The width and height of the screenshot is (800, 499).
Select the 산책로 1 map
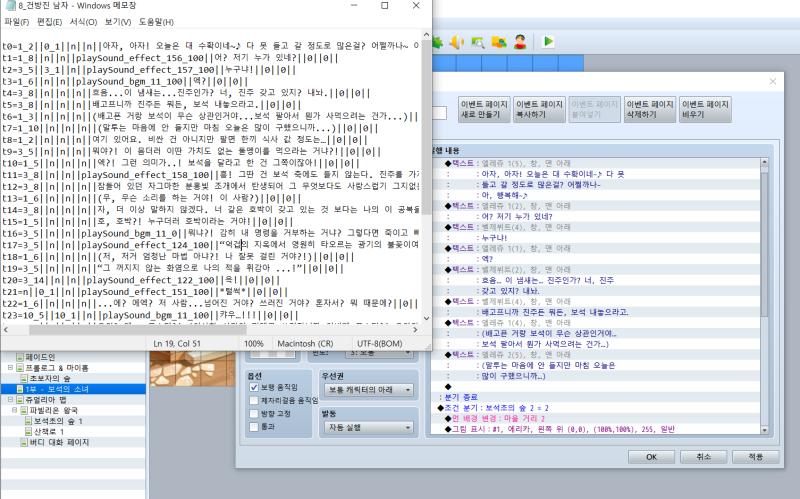point(49,432)
